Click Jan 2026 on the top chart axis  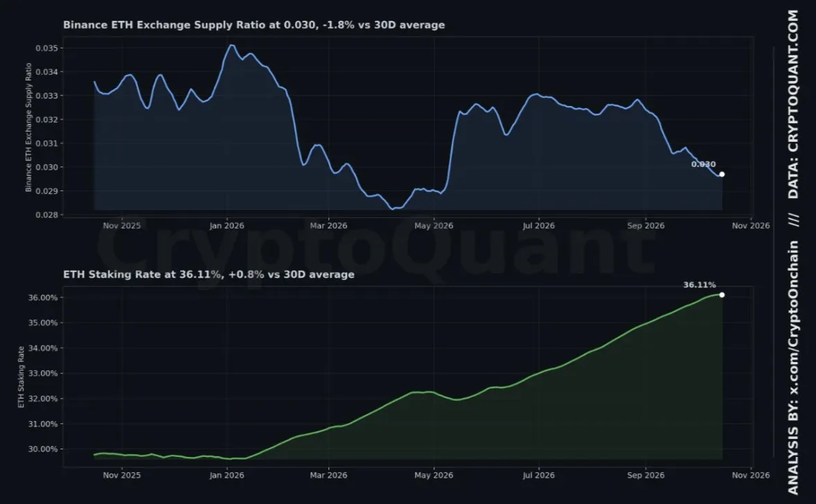[x=227, y=226]
